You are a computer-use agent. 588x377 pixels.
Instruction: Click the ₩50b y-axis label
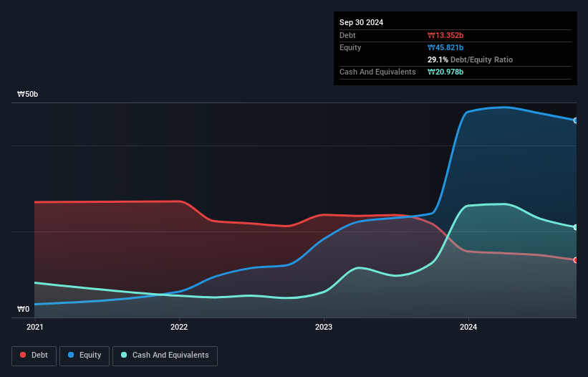point(27,94)
